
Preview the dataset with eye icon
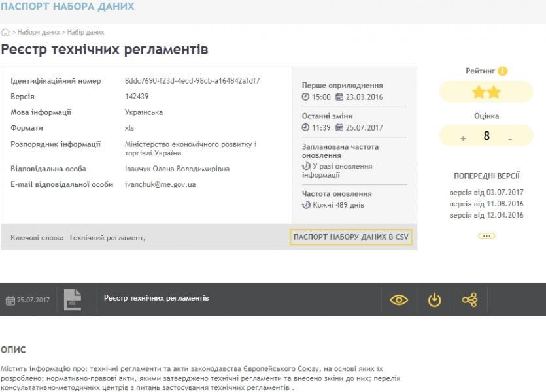click(399, 300)
